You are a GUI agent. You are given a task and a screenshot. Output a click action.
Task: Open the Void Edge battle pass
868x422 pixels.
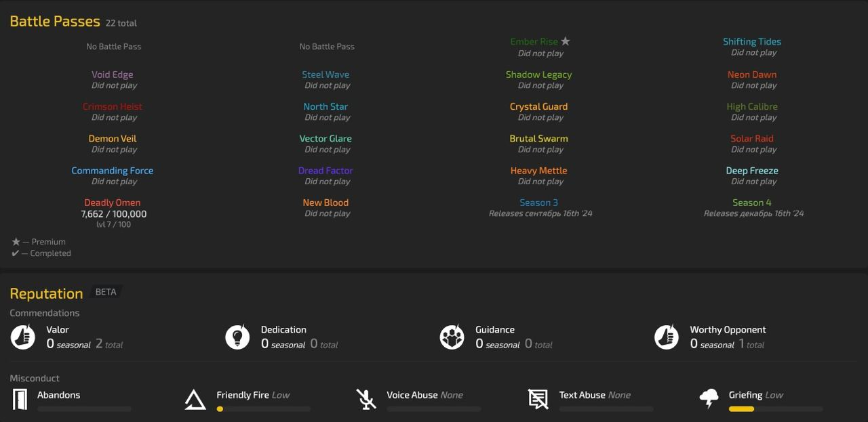point(113,75)
